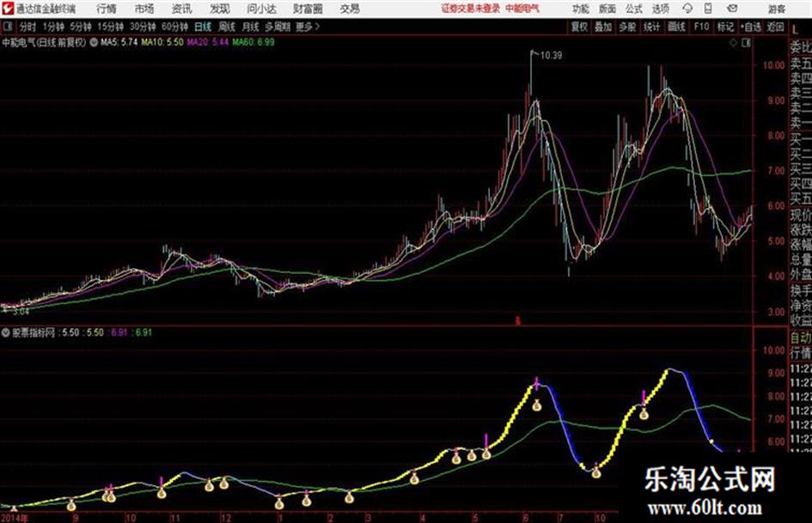Open the 功能 menu
This screenshot has width=812, height=523.
click(581, 9)
